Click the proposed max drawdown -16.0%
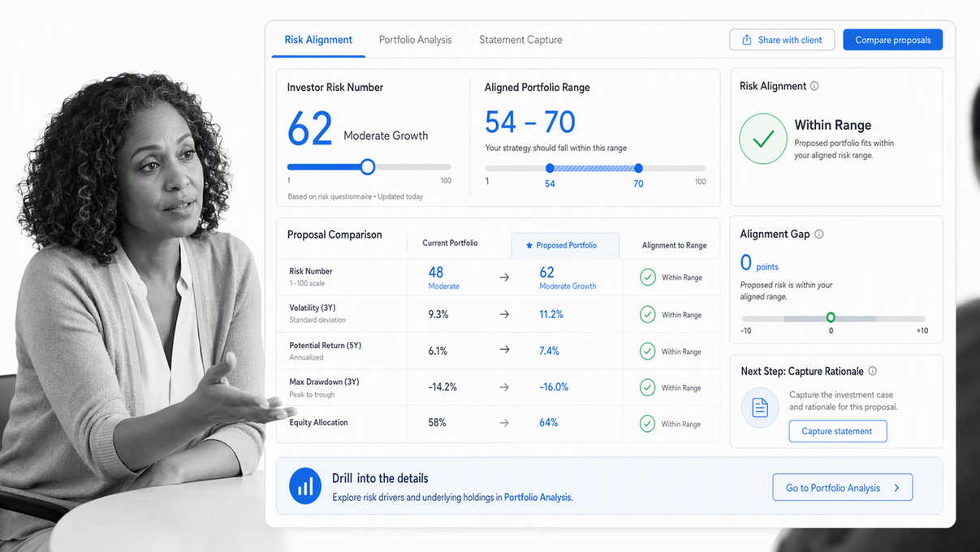The image size is (980, 552). pyautogui.click(x=554, y=387)
